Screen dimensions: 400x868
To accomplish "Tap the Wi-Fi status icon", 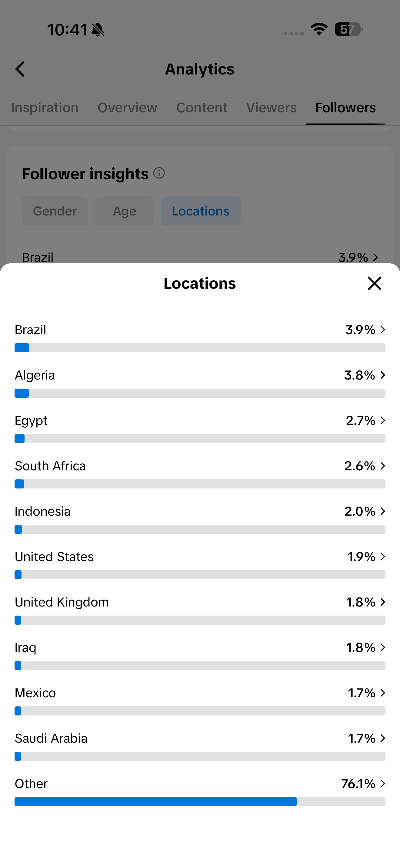I will [319, 29].
